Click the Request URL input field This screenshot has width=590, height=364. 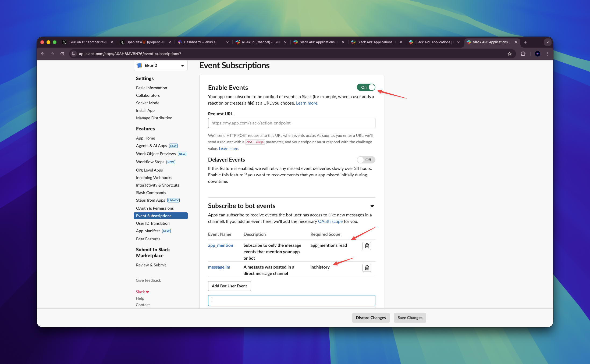pos(292,123)
